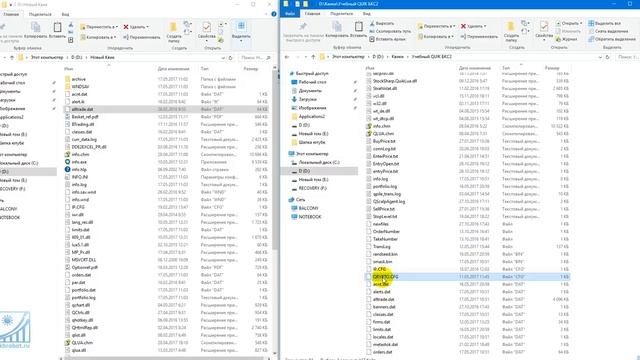640x360 pixels.
Task: Switch to Вид tab in right window
Action: [x=366, y=13]
